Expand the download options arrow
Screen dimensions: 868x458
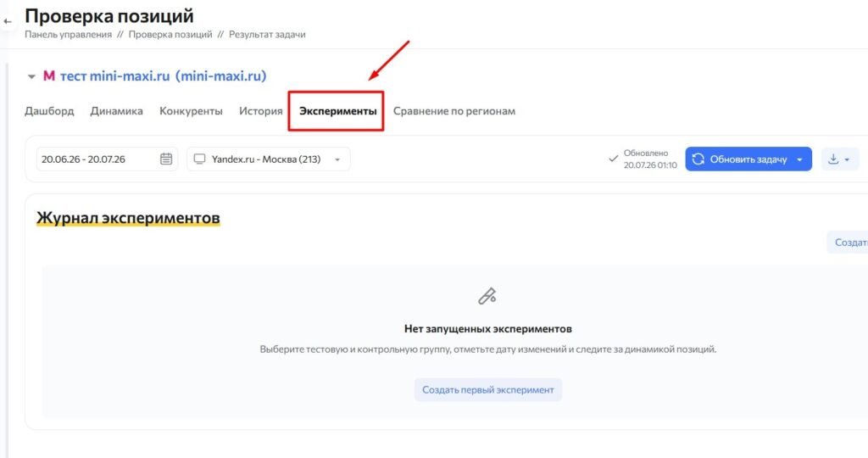pyautogui.click(x=847, y=159)
